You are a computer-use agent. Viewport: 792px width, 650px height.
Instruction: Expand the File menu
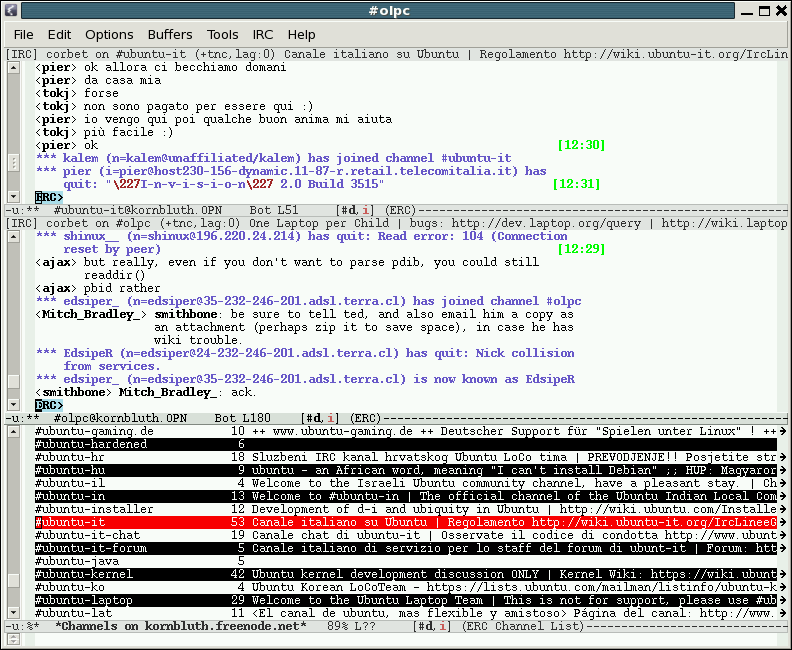(23, 35)
